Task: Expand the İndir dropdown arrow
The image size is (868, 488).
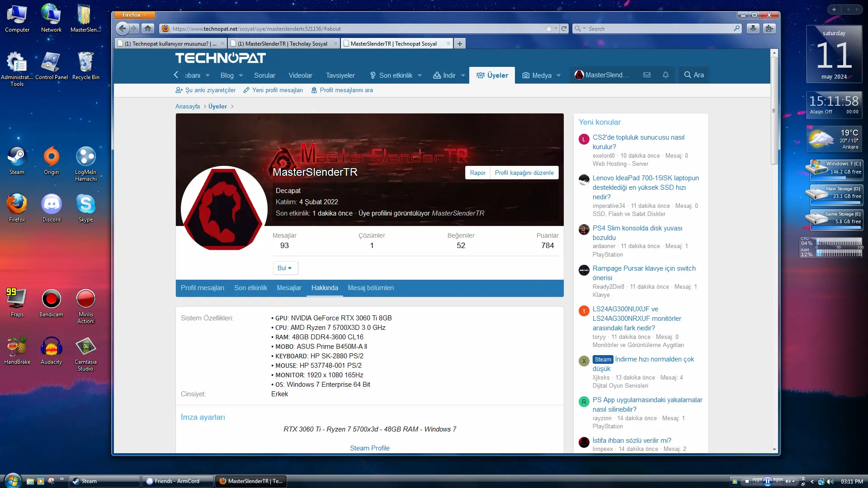Action: [463, 75]
